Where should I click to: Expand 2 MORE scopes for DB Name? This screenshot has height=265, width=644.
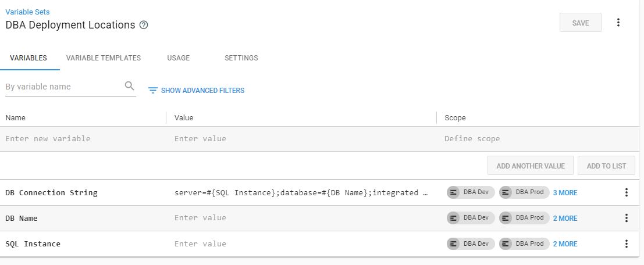click(x=565, y=219)
